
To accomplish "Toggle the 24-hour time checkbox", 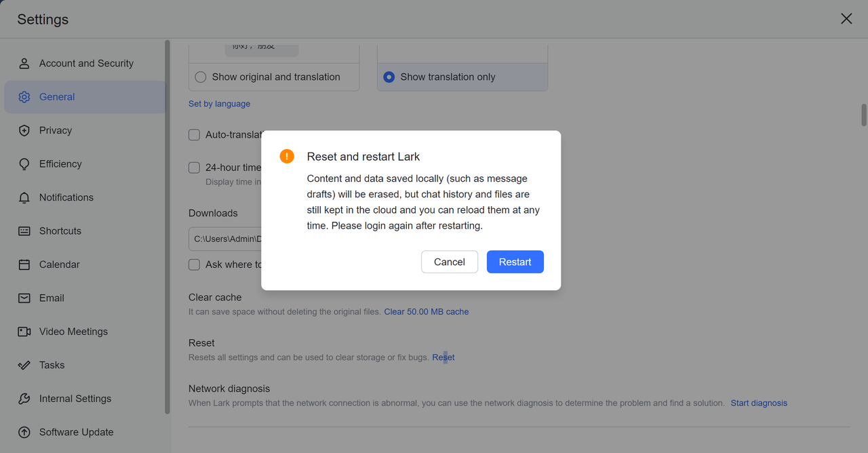I will (195, 168).
